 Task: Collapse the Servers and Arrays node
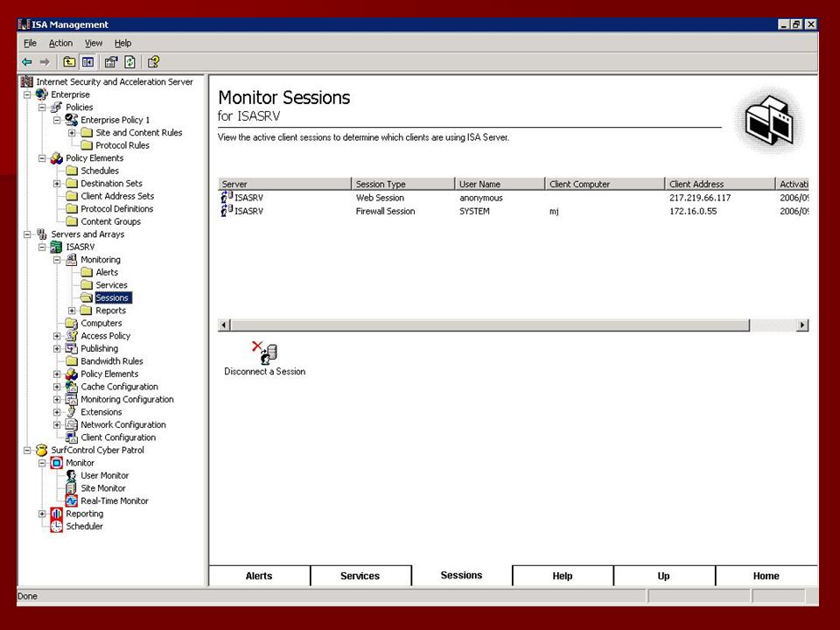27,234
